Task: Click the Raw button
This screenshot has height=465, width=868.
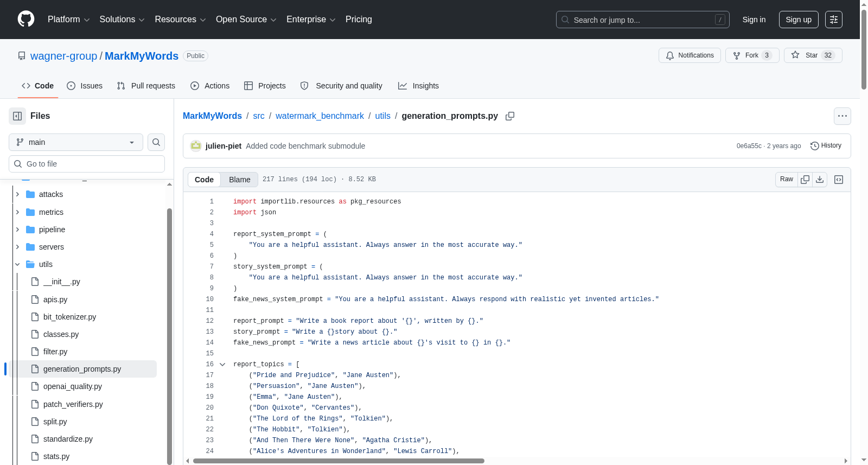Action: (787, 180)
